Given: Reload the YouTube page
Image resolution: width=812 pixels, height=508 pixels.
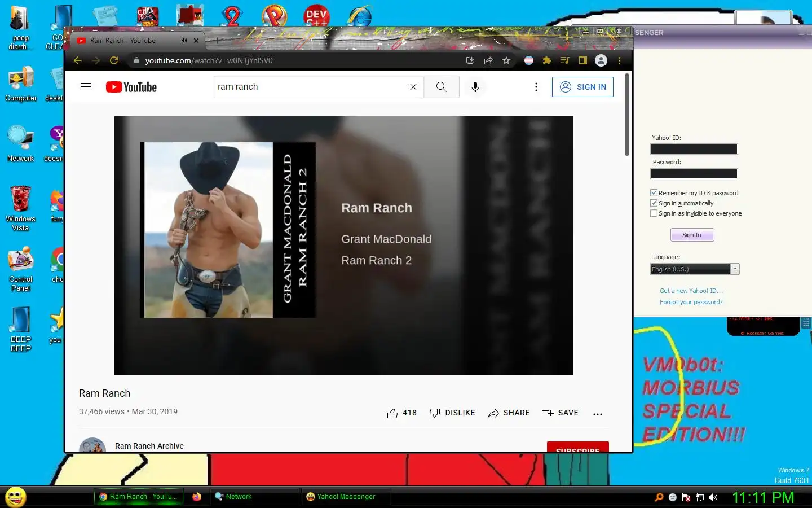Looking at the screenshot, I should (114, 60).
